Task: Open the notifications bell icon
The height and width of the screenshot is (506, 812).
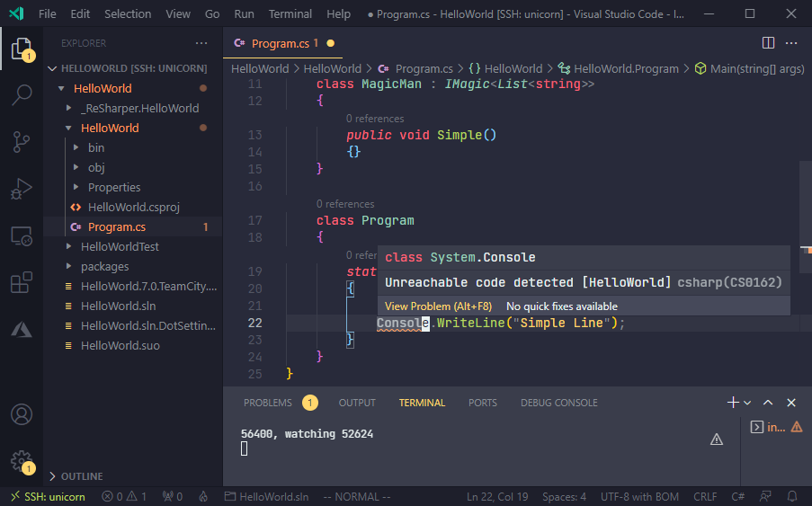Action: 792,497
